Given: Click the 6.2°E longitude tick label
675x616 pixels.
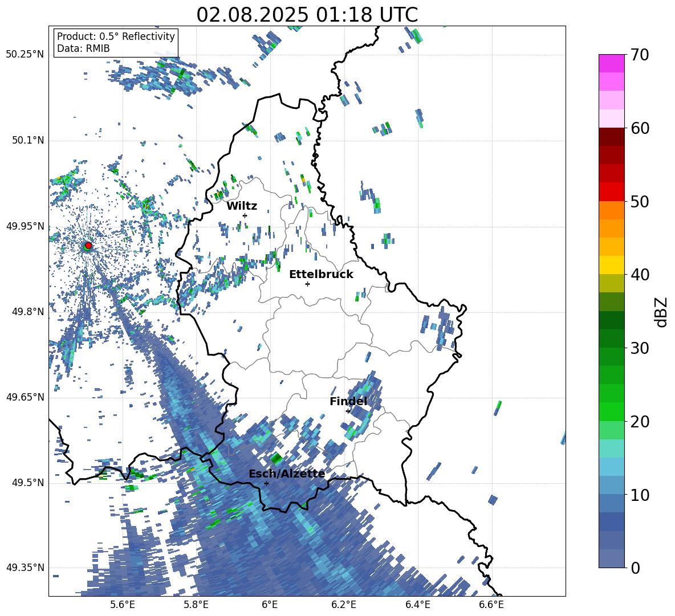Looking at the screenshot, I should [x=344, y=605].
